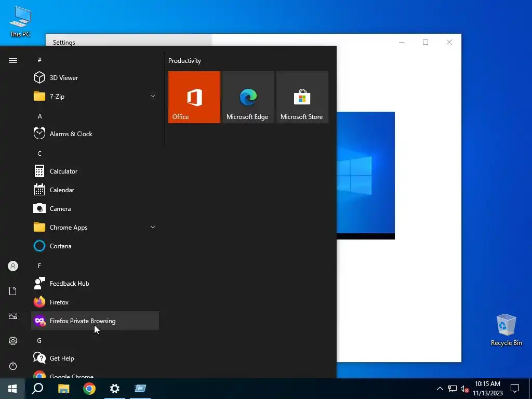Expand the 7-Zip folder chevron

pyautogui.click(x=153, y=96)
